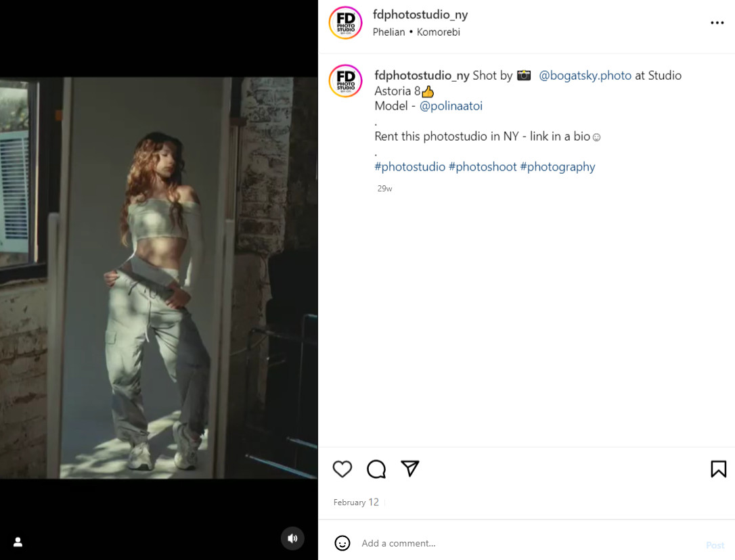
Task: Open fdphotostudio_ny username in header
Action: 420,14
